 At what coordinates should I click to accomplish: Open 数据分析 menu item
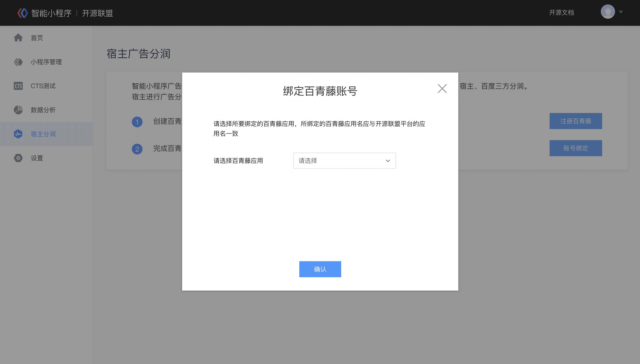click(46, 110)
